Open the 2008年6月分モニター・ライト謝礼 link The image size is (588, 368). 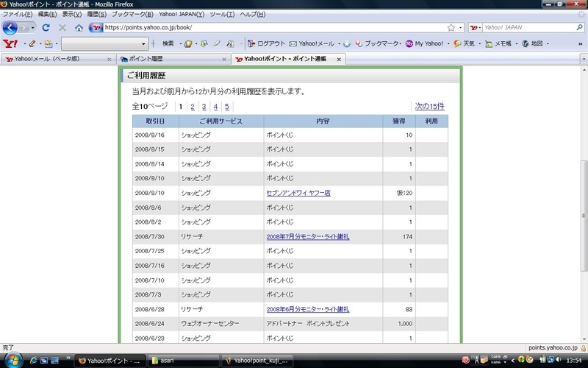coord(308,309)
